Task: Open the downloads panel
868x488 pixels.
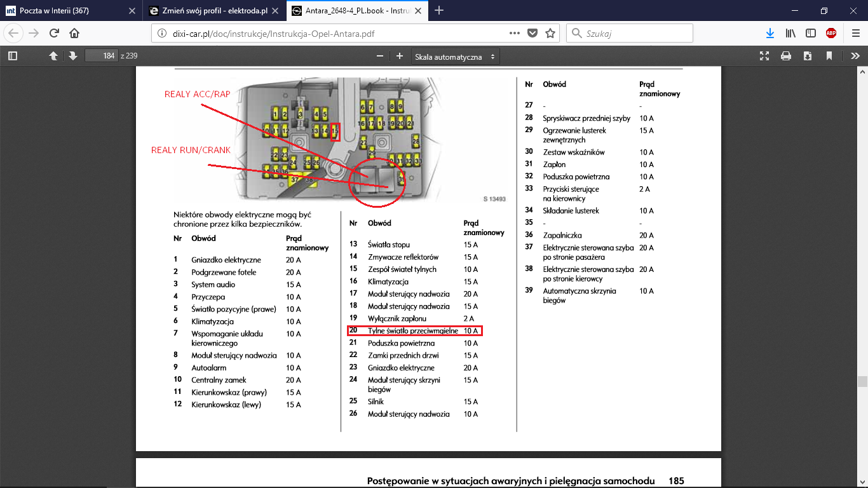Action: (x=770, y=33)
